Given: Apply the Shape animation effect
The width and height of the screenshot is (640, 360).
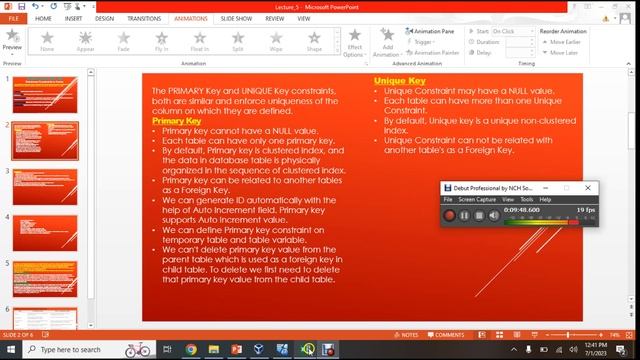Looking at the screenshot, I should click(314, 41).
